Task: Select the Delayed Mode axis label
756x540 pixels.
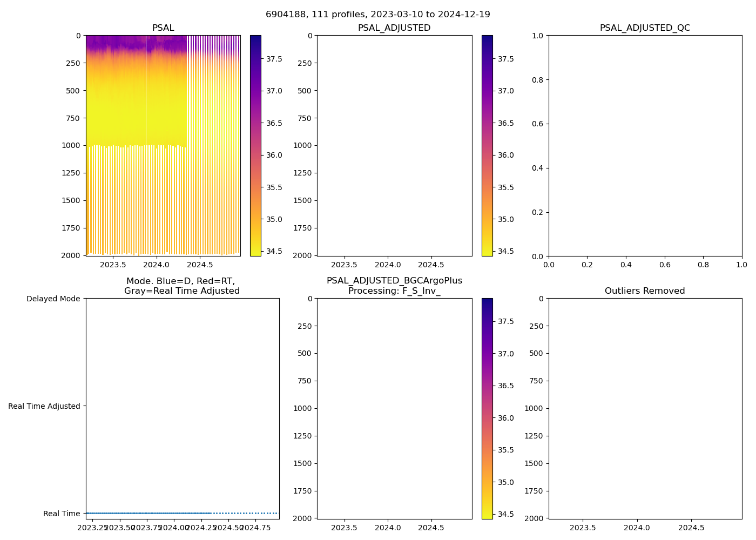Action: [x=53, y=299]
